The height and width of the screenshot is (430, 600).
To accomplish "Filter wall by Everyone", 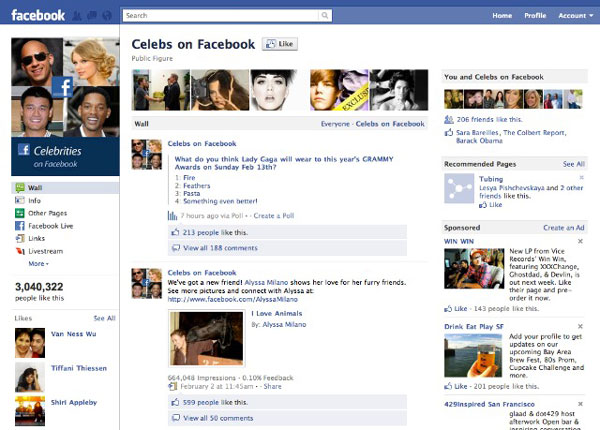I will (335, 124).
